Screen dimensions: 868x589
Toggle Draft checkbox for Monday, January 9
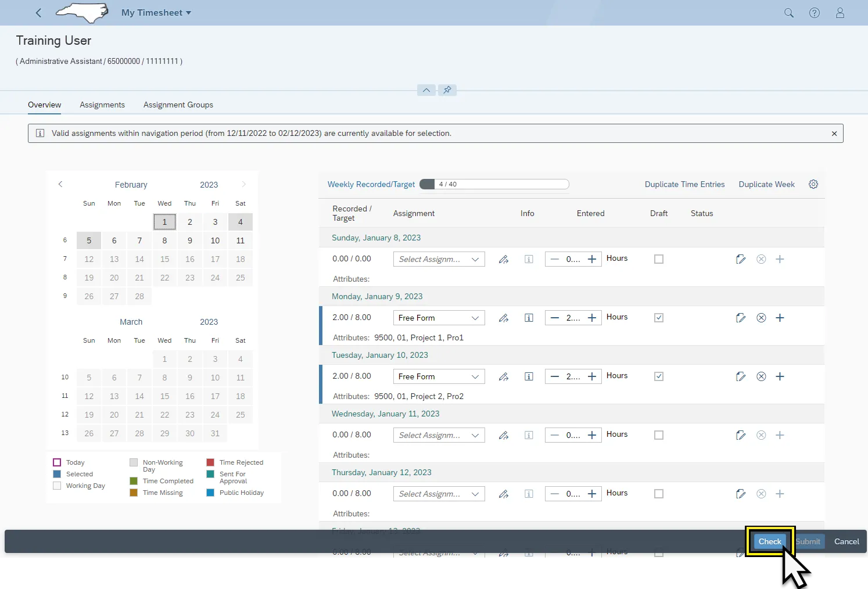658,318
